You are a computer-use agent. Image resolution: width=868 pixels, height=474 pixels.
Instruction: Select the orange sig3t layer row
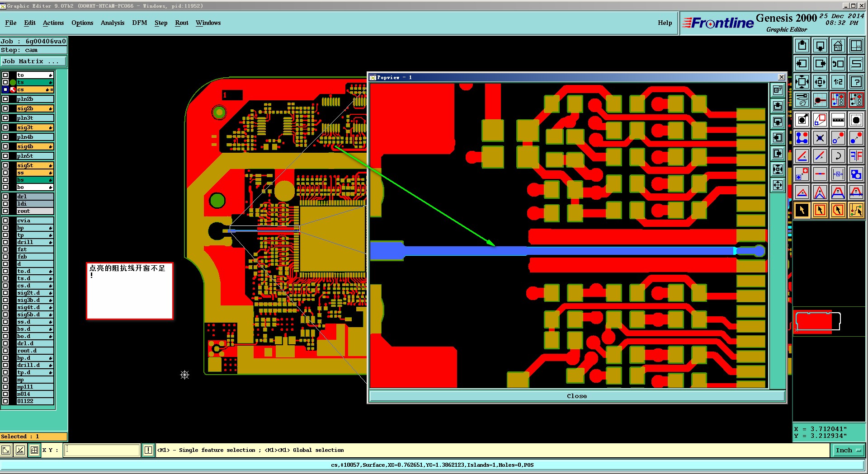35,127
